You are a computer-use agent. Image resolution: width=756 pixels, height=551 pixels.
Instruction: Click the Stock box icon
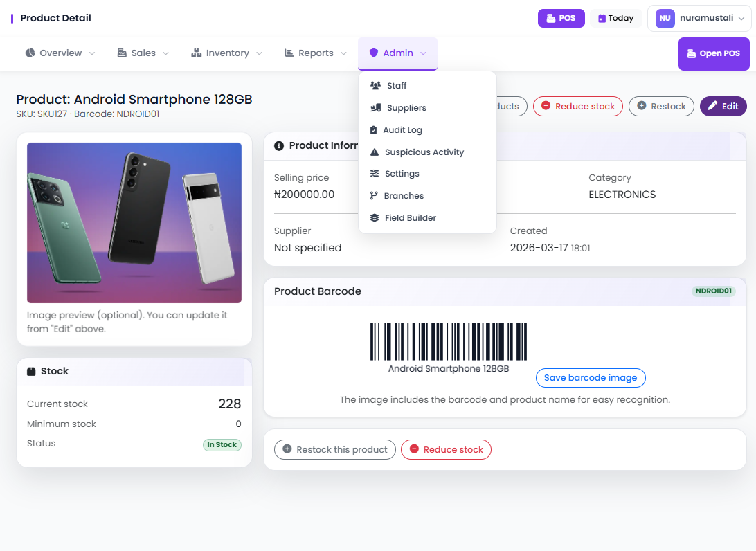click(x=31, y=372)
